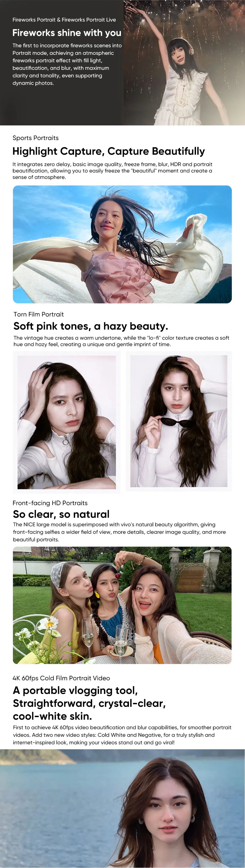The height and width of the screenshot is (868, 245).
Task: Click the NICE large model description text
Action: tap(119, 532)
